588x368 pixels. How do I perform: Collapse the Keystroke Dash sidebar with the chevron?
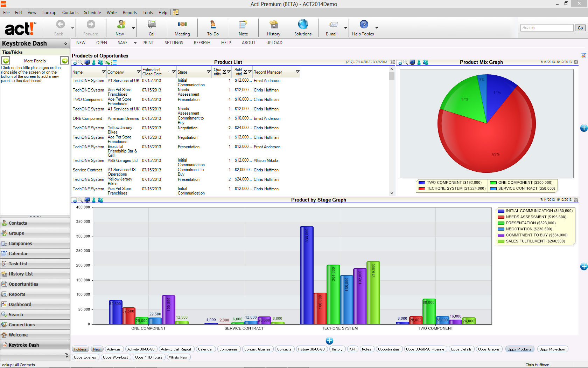(x=66, y=44)
